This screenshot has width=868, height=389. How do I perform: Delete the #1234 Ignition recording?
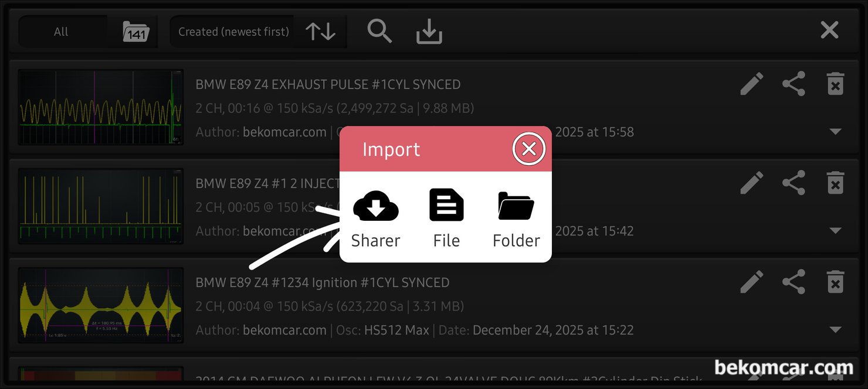835,282
